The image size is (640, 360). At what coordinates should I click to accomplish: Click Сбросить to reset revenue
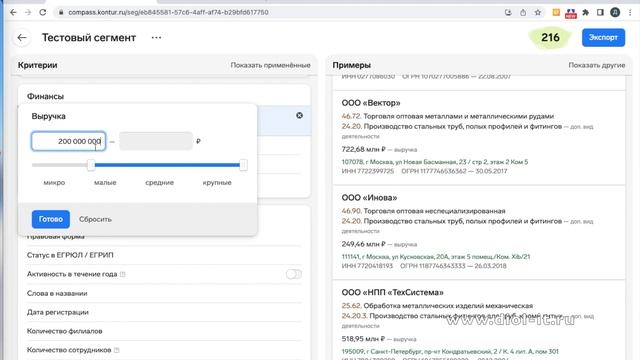(95, 220)
